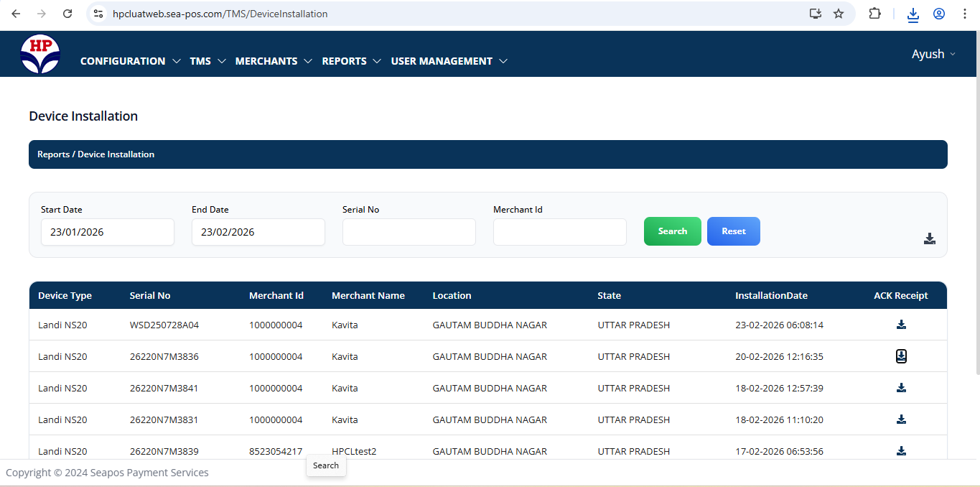Expand the Ayush user dropdown
980x487 pixels.
(x=933, y=55)
